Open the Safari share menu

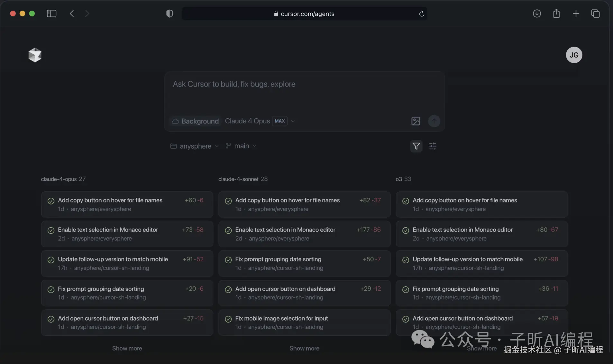click(x=556, y=14)
